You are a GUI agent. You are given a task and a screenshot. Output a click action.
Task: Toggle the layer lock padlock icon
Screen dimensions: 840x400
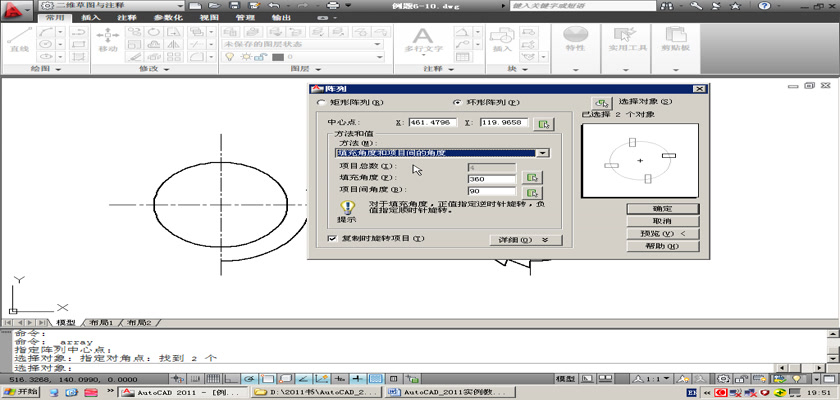[261, 57]
